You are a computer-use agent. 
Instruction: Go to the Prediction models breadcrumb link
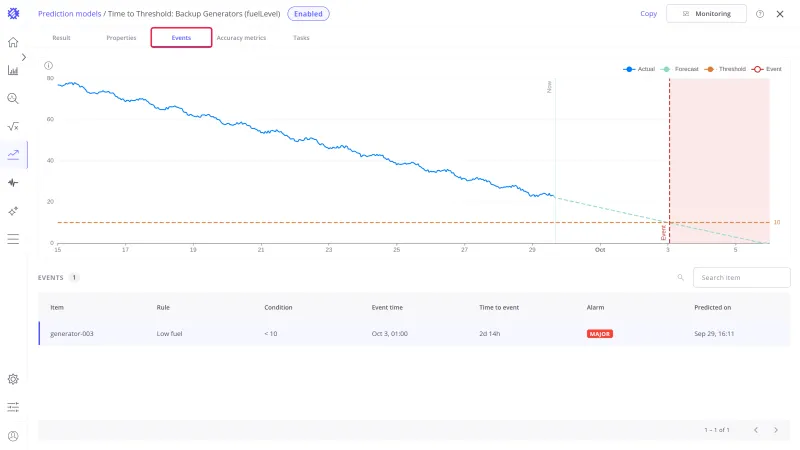coord(69,14)
